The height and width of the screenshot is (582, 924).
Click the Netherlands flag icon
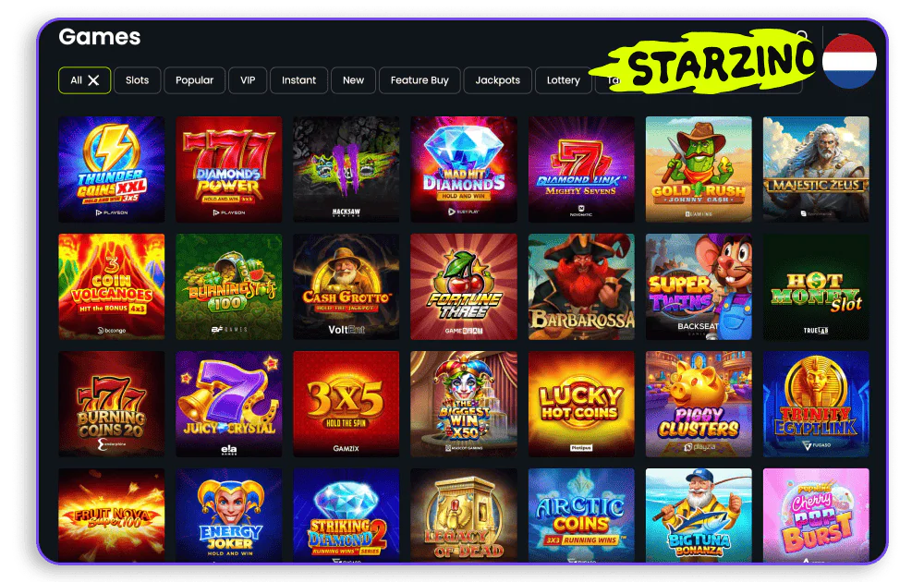(x=849, y=61)
